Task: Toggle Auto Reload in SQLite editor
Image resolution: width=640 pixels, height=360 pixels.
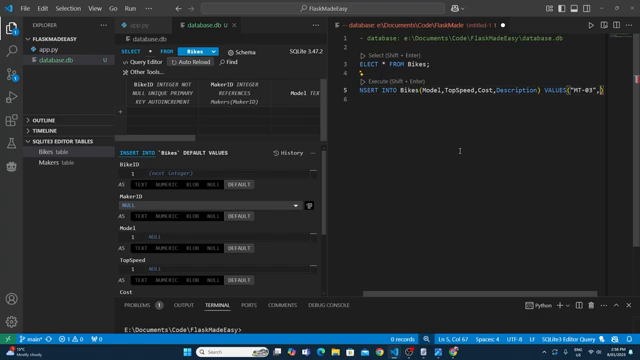Action: point(191,62)
